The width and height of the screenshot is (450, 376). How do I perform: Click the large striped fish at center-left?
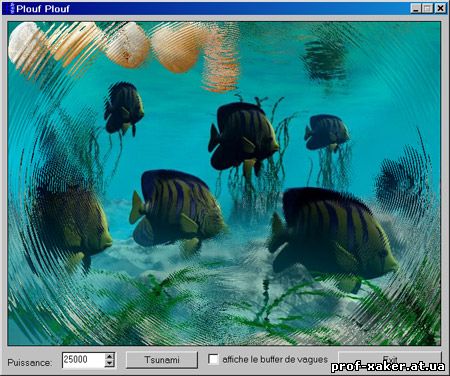(x=177, y=208)
